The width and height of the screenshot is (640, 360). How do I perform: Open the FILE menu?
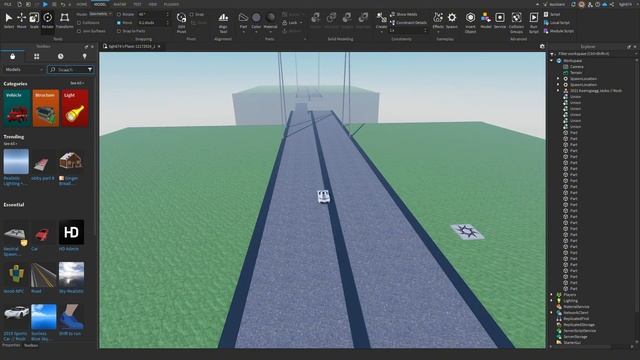tap(7, 4)
